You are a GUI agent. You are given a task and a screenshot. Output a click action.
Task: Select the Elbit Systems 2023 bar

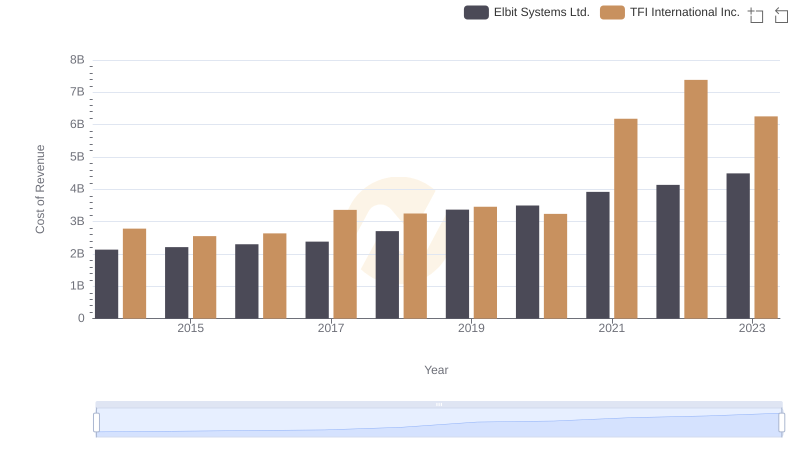(738, 246)
